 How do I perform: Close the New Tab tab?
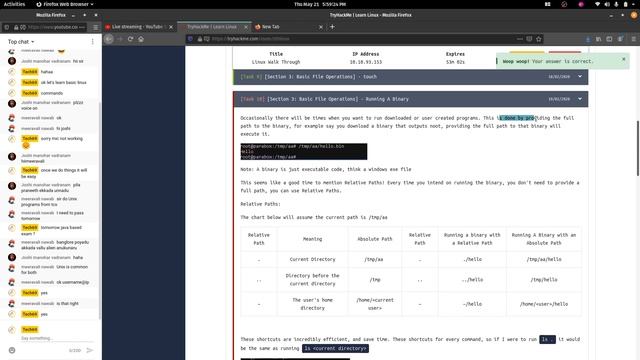(321, 27)
